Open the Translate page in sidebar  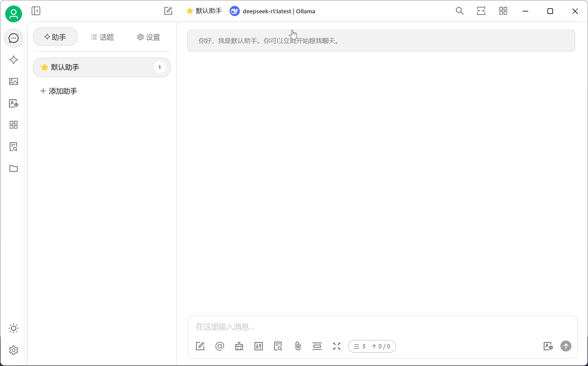[x=14, y=103]
